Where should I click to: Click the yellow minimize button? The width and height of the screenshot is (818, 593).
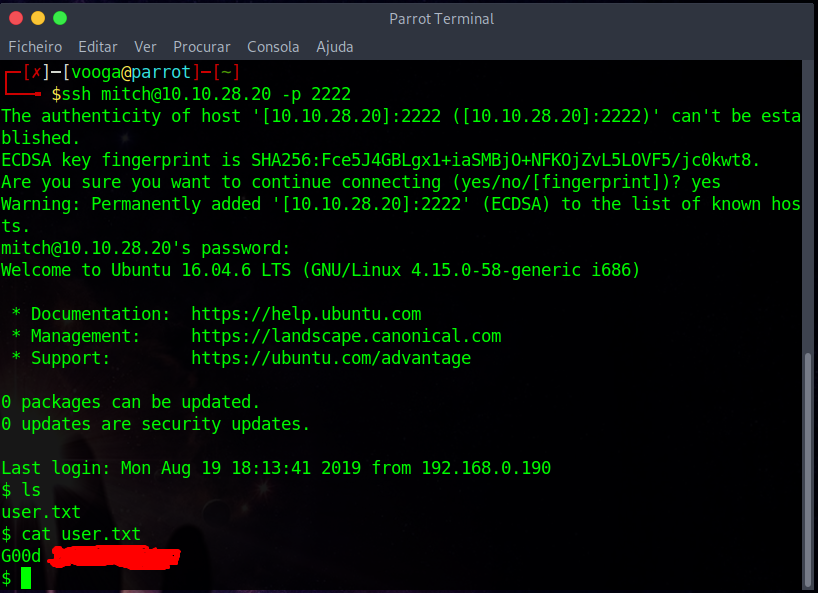point(37,17)
